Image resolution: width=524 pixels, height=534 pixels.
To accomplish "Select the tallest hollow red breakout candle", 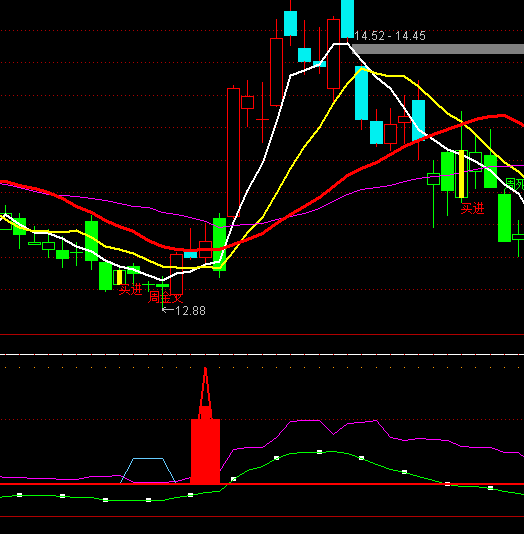I will 233,152.
